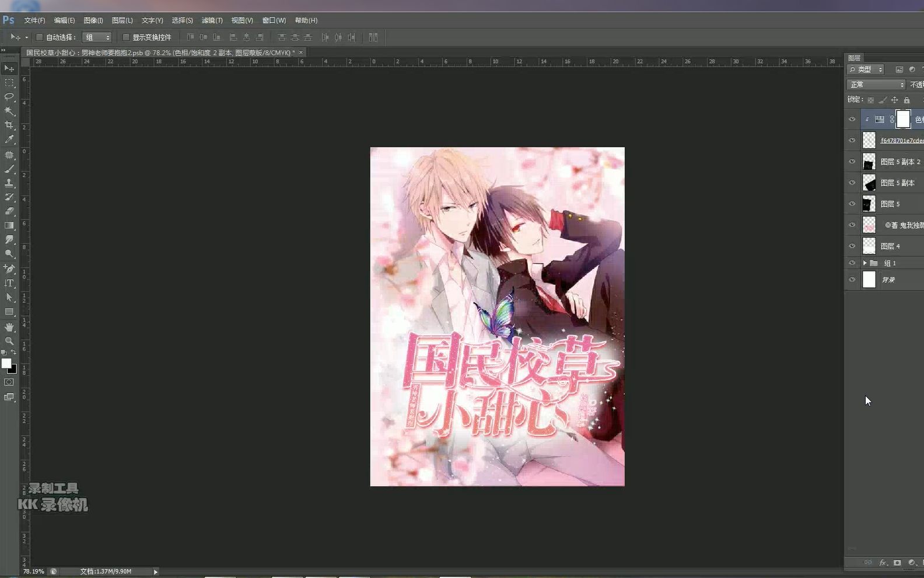
Task: Lock image pixels with the brush lock icon
Action: coord(883,100)
